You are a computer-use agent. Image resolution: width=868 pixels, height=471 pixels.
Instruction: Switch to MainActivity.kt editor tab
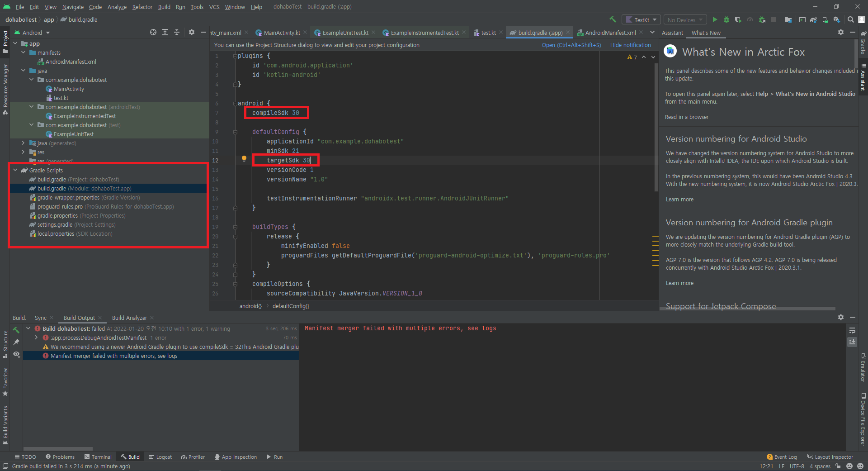pyautogui.click(x=282, y=33)
